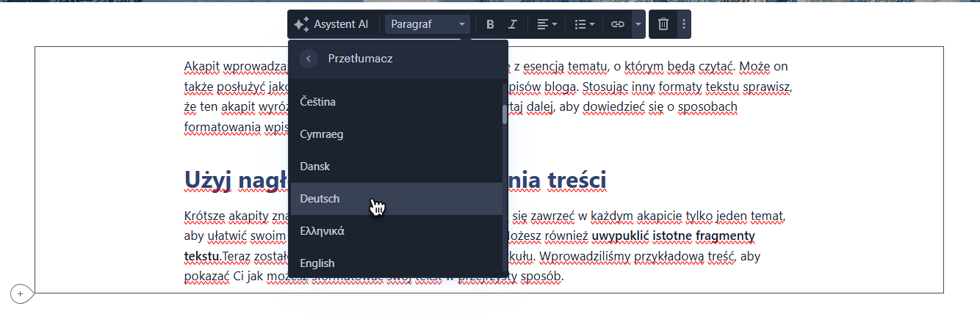Select Deutsch as the target language
This screenshot has height=325, width=980.
click(320, 199)
